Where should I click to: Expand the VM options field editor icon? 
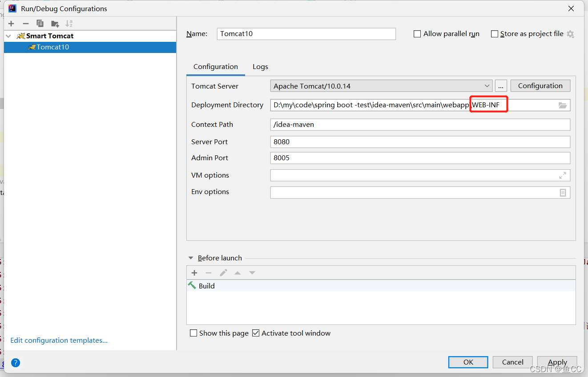(563, 175)
